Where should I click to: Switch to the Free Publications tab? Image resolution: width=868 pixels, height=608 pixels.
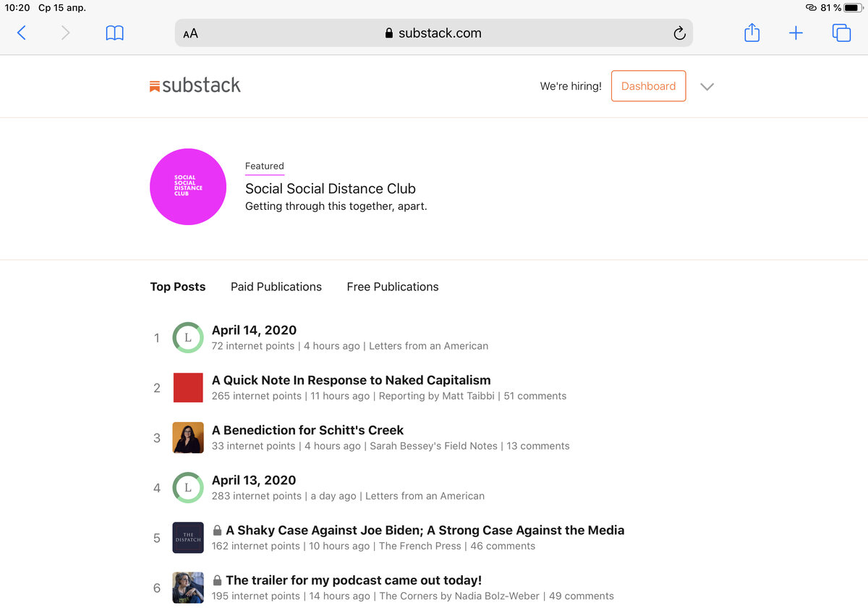tap(393, 287)
